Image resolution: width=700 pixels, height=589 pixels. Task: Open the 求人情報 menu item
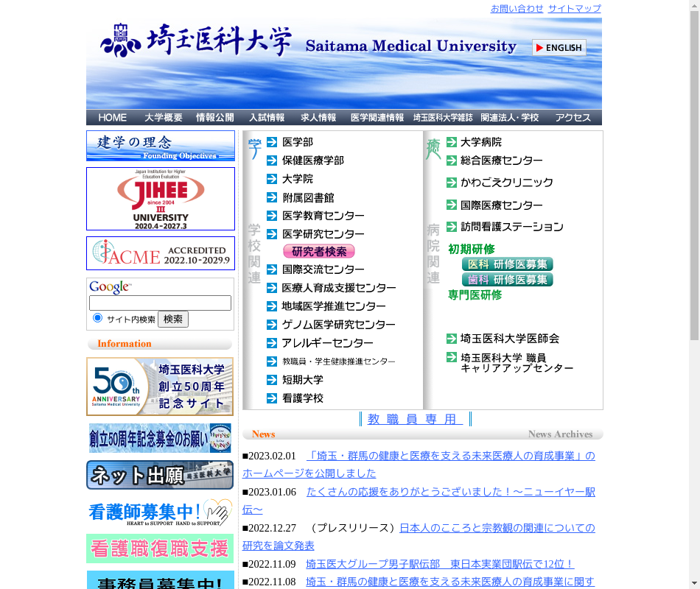(318, 117)
